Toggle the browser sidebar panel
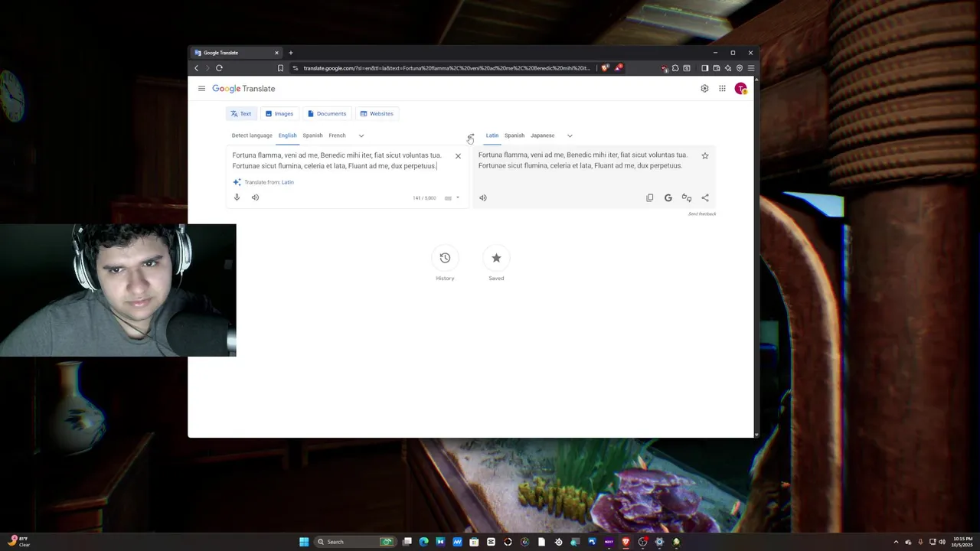 705,68
